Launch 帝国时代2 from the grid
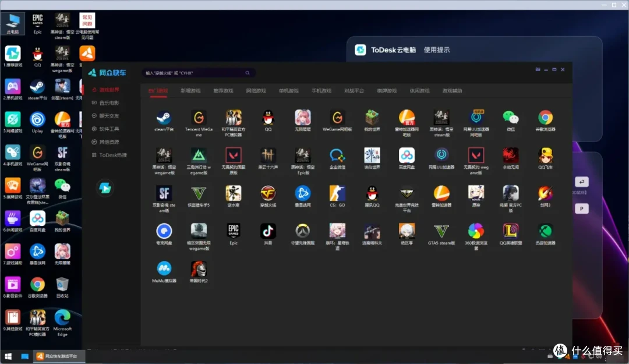The height and width of the screenshot is (364, 629). pos(199,269)
